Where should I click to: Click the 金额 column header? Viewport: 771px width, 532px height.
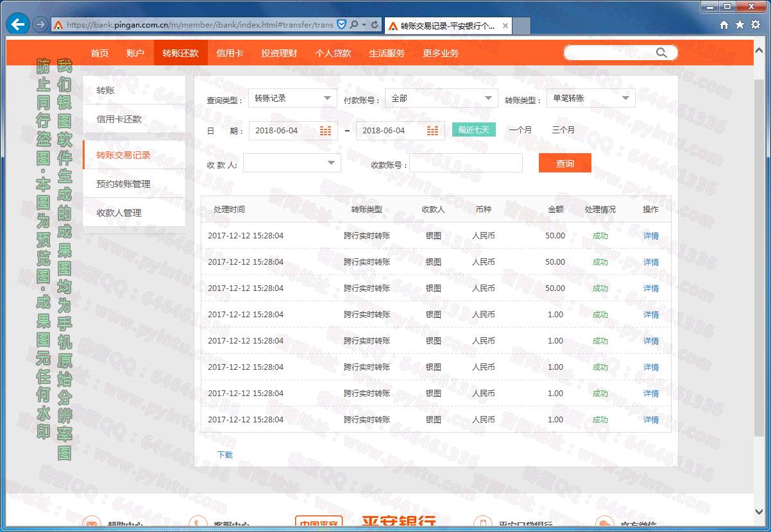pyautogui.click(x=555, y=210)
